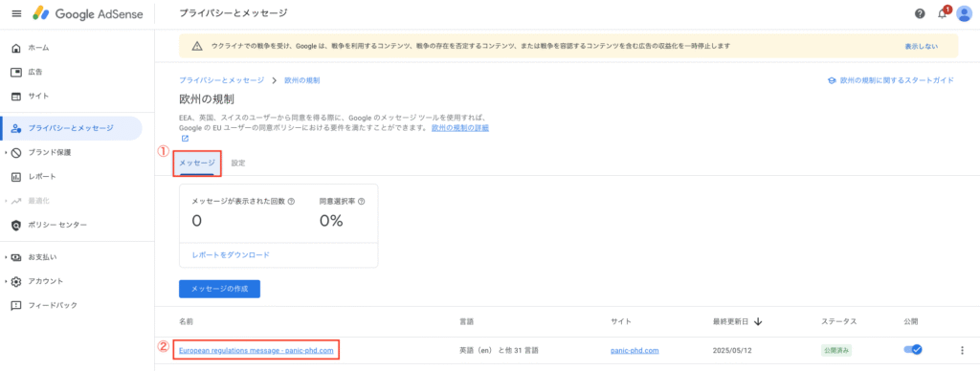Click the 言語 column header

[466, 321]
